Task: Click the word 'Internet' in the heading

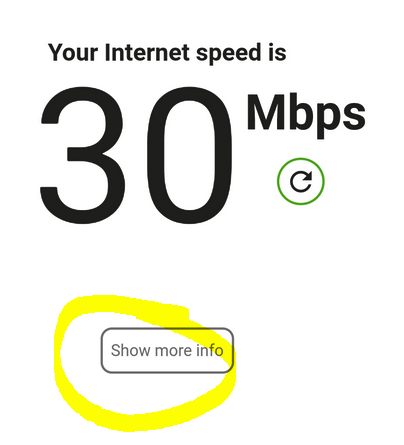Action: coord(147,53)
